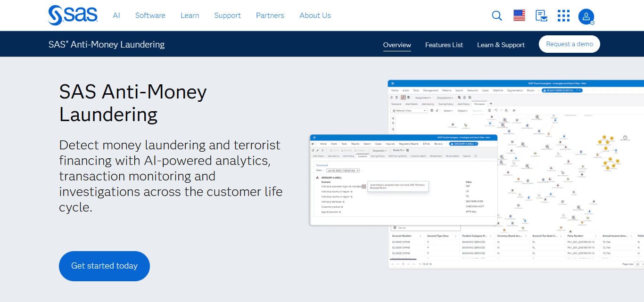Open the Partners menu
Image resolution: width=644 pixels, height=302 pixels.
tap(270, 15)
